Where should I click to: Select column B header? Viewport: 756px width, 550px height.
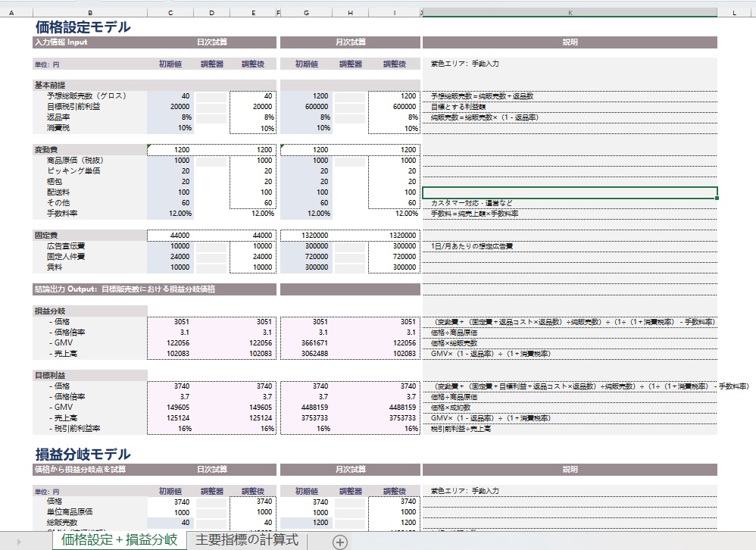(89, 13)
